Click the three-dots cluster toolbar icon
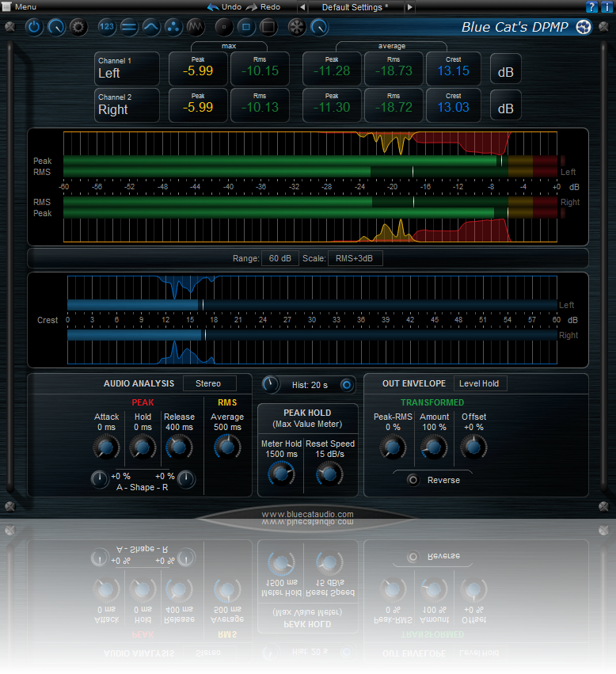616x674 pixels. click(x=173, y=27)
